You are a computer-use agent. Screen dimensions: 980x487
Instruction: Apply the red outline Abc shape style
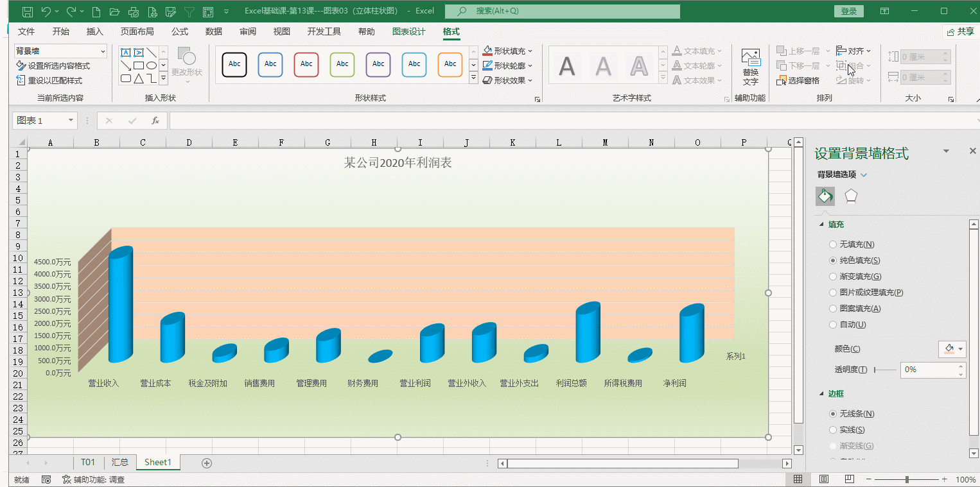tap(306, 64)
